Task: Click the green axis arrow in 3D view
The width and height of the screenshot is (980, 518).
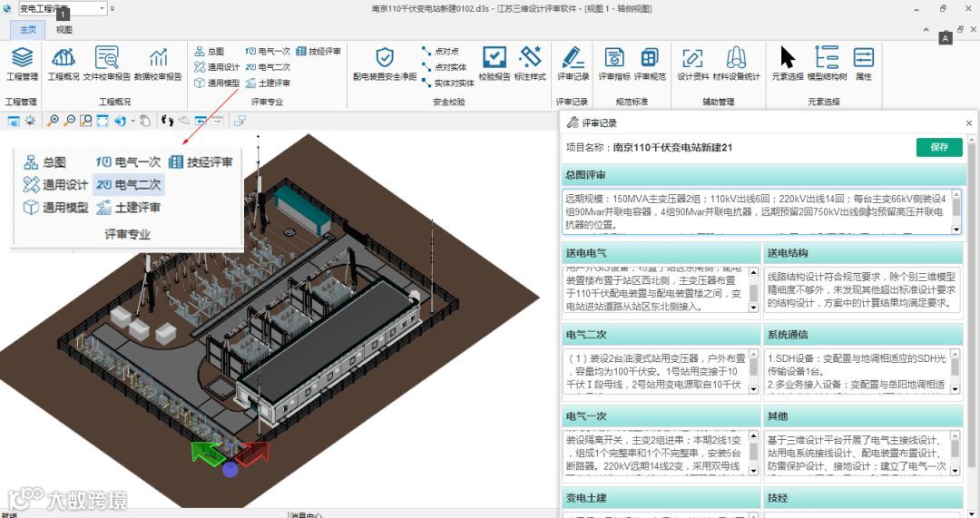Action: tap(207, 453)
